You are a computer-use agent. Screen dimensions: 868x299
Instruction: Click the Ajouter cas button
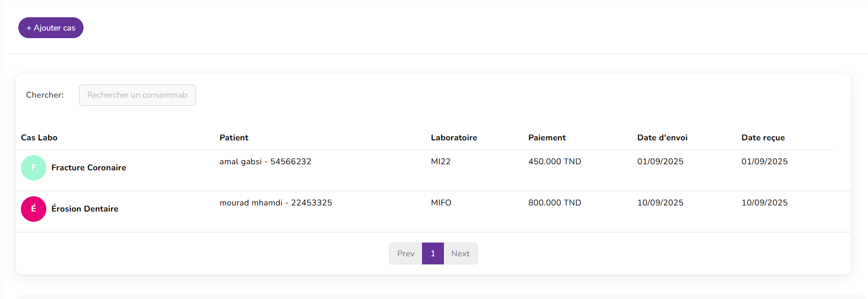51,28
